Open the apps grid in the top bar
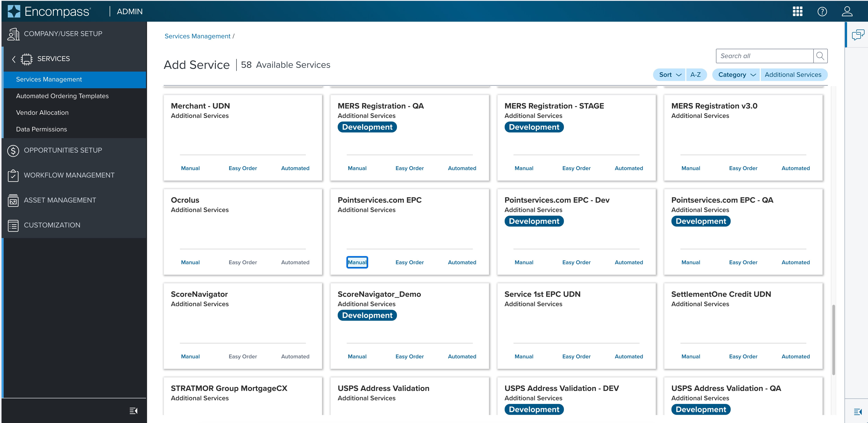This screenshot has width=868, height=423. [x=797, y=11]
